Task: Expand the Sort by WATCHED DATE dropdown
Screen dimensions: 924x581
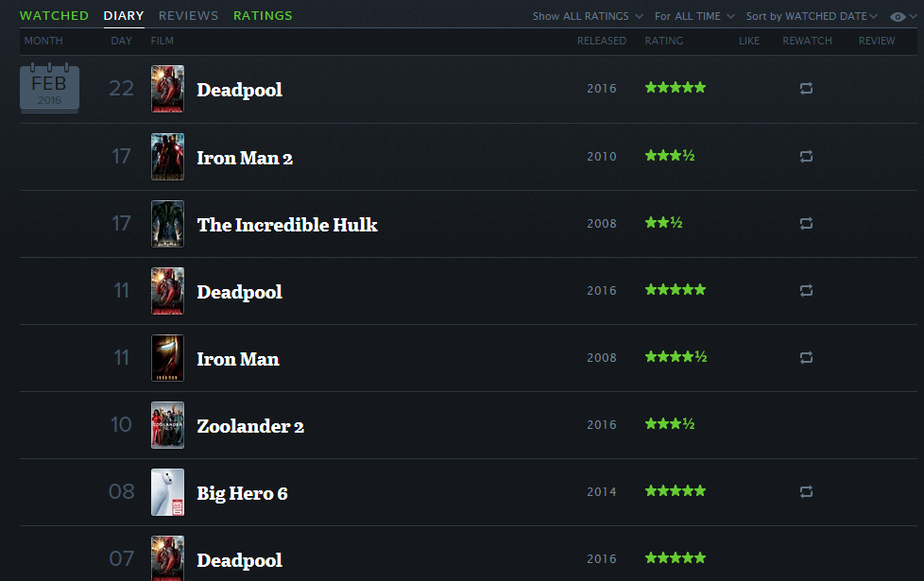Action: [x=812, y=16]
